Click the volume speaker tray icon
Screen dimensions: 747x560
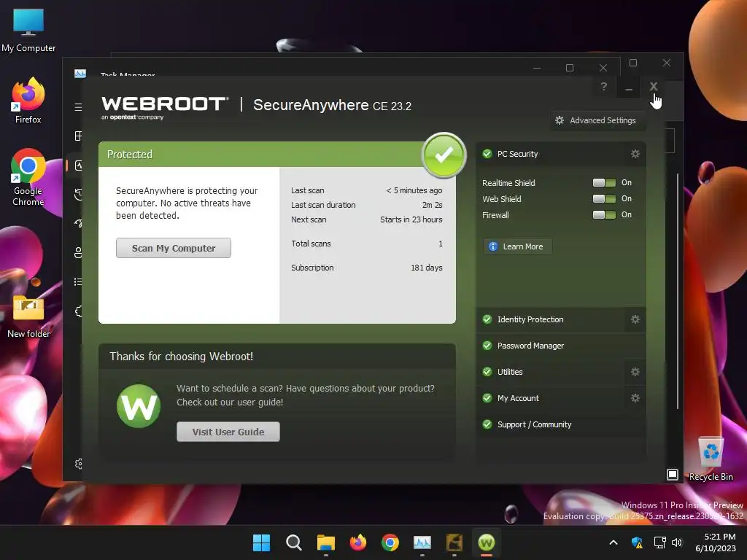click(x=677, y=542)
